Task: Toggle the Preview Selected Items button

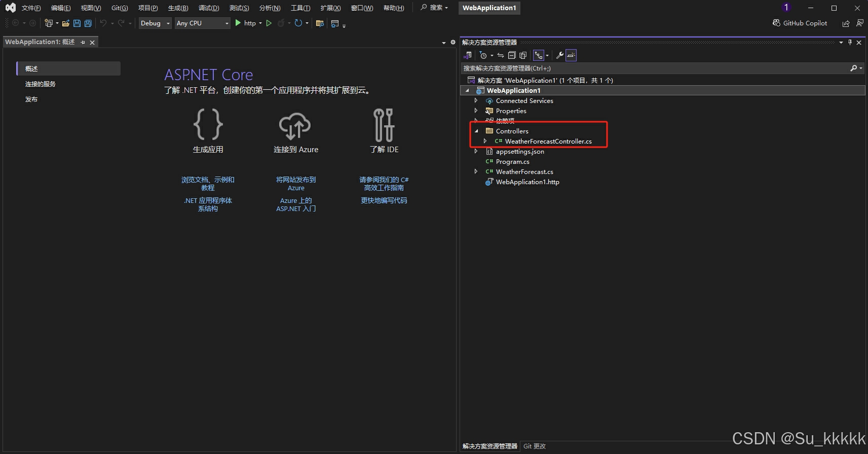Action: tap(571, 55)
